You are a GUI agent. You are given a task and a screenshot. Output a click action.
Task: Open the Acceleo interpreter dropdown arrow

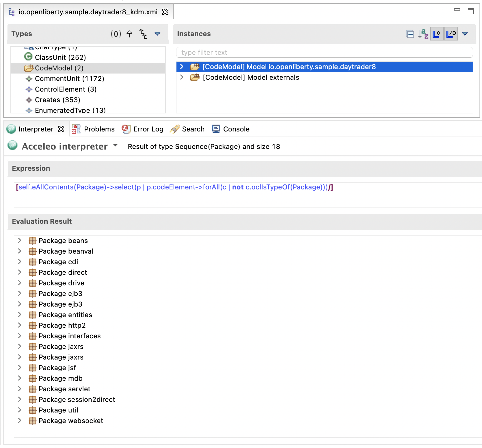[115, 145]
